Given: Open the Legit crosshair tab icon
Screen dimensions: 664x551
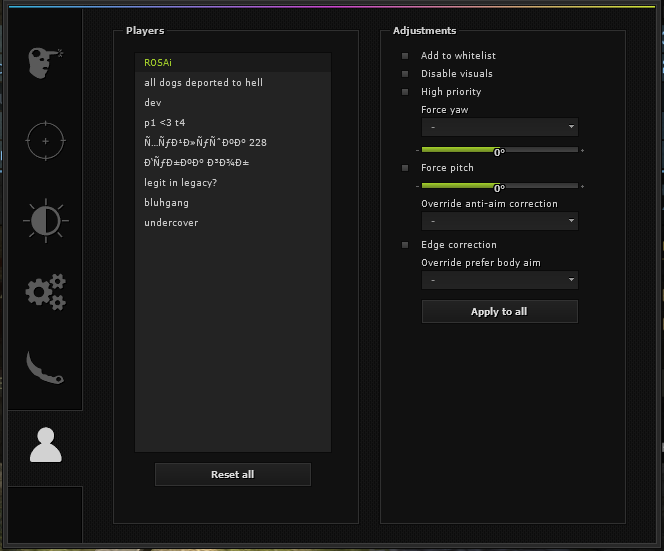Looking at the screenshot, I should click(x=45, y=141).
